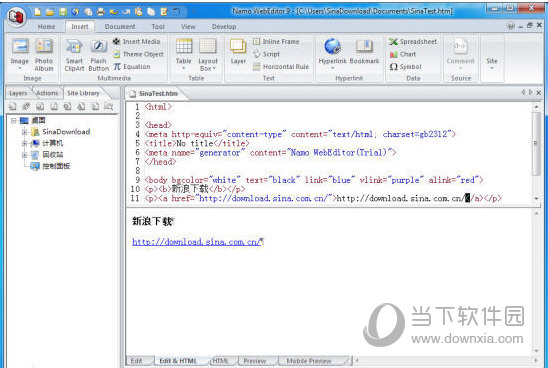
Task: Click the New document quick-access icon
Action: point(37,12)
